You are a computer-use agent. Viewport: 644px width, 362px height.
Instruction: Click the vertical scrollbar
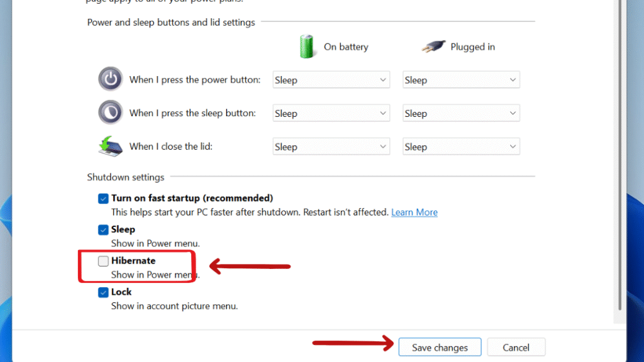point(619,155)
